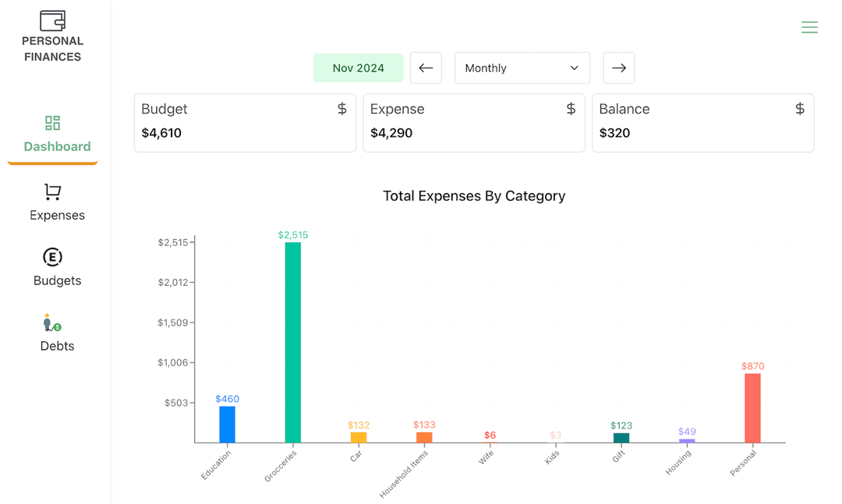Click the dollar icon on the Expense card

[570, 109]
